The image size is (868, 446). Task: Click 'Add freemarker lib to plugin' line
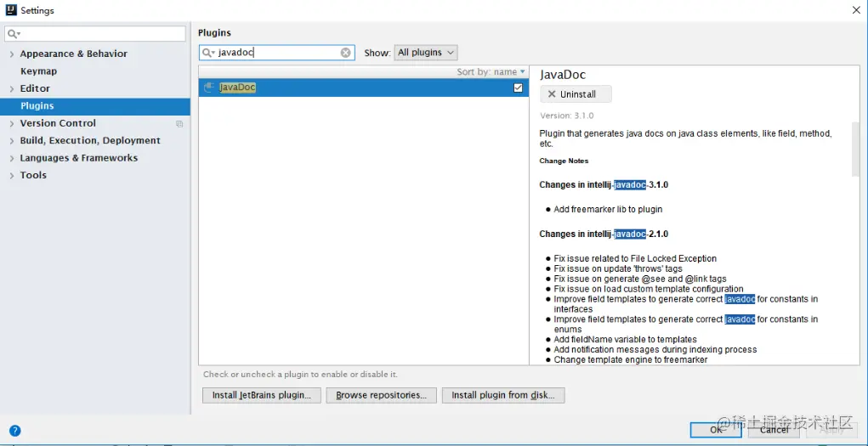(608, 209)
